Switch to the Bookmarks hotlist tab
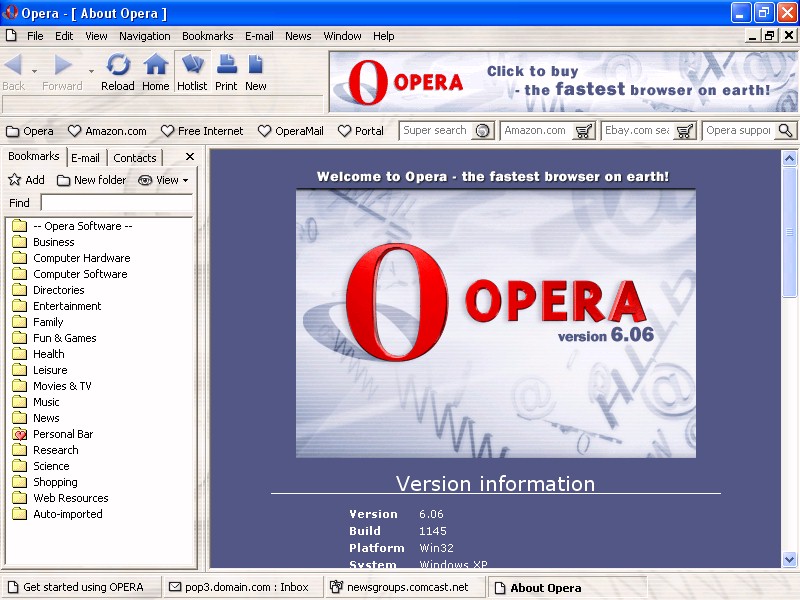 click(x=34, y=156)
